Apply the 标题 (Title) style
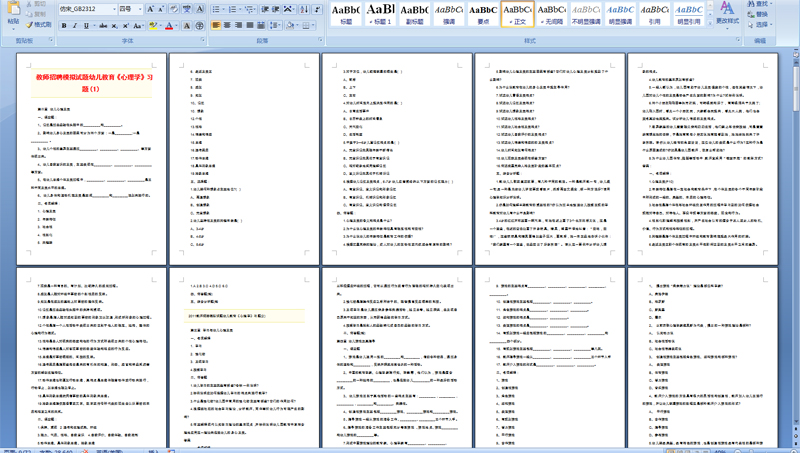The height and width of the screenshot is (453, 800). click(x=346, y=14)
